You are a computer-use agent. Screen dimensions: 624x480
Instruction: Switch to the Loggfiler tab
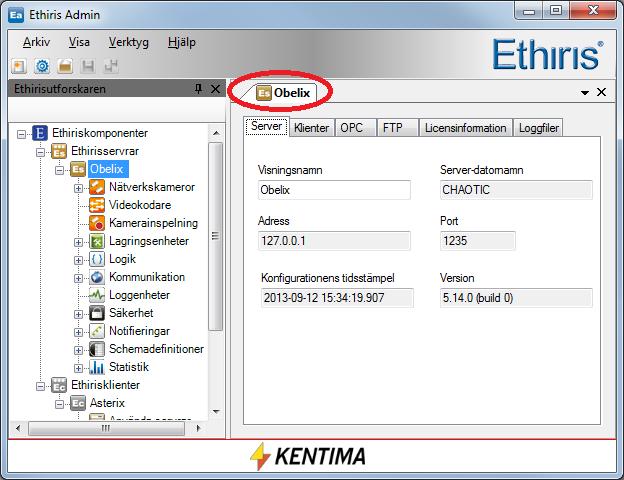pos(538,128)
